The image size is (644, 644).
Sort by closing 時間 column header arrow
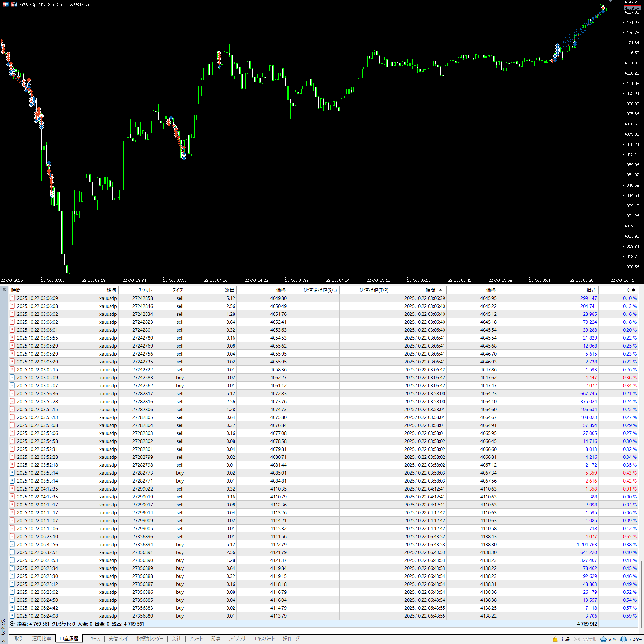pos(440,290)
